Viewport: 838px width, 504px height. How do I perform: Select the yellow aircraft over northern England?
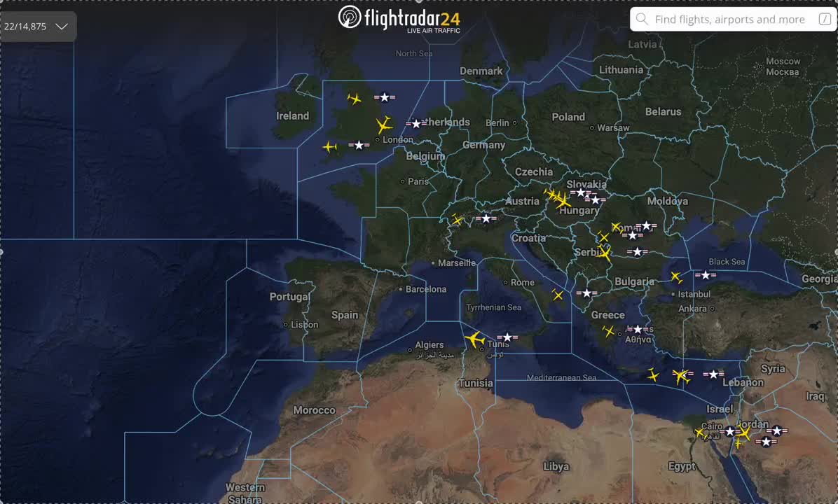tap(355, 99)
